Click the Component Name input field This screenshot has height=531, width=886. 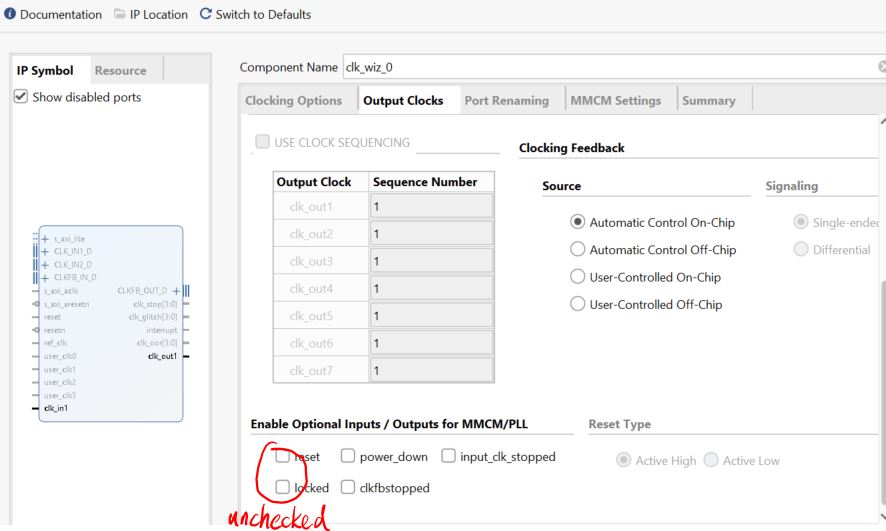[600, 67]
